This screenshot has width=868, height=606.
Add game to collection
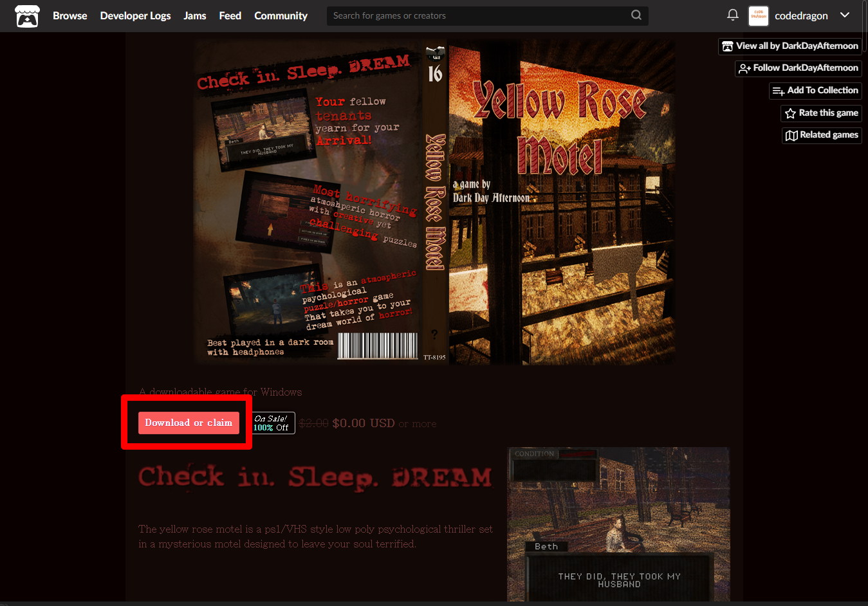815,91
